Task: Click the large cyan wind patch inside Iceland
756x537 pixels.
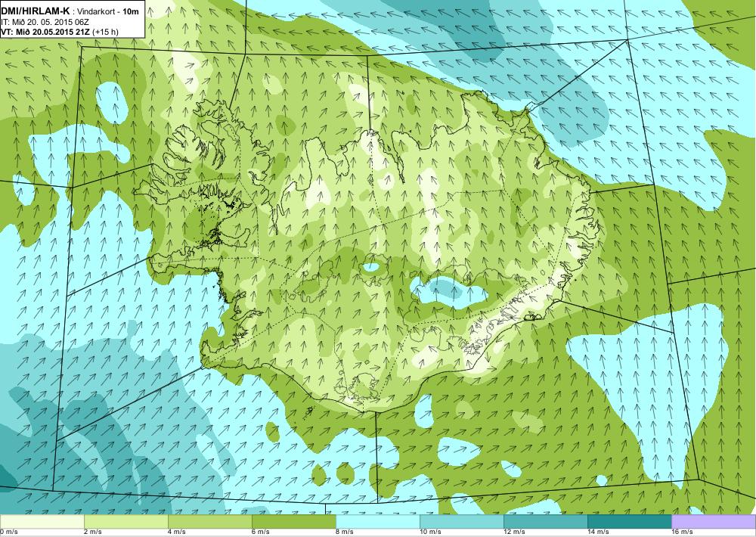Action: [x=449, y=291]
